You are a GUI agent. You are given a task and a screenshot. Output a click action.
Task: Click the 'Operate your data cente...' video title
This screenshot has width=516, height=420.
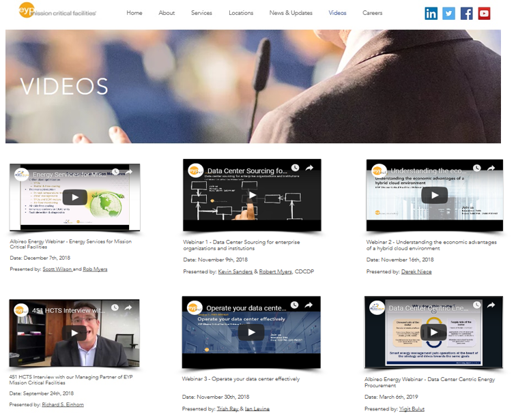(x=246, y=308)
